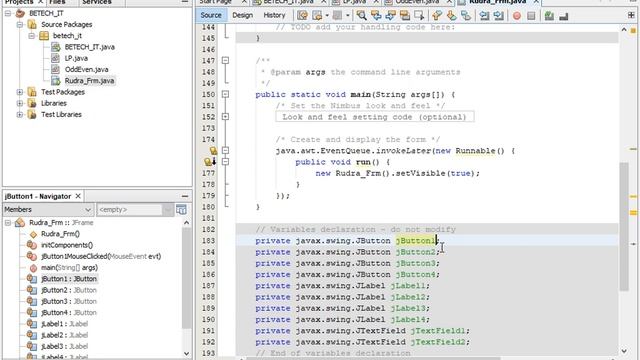Click the editor scrollbar down arrow

(x=624, y=351)
